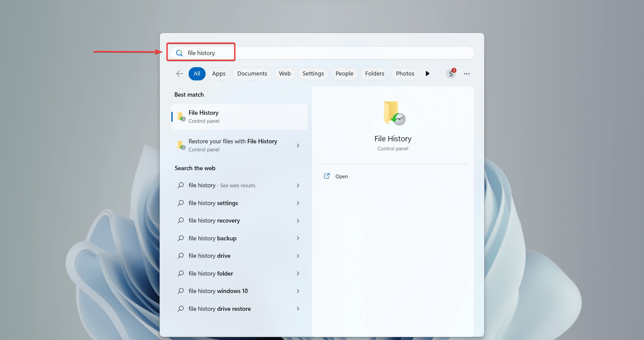Switch to the Documents filter tab
Image resolution: width=644 pixels, height=340 pixels.
coord(252,74)
